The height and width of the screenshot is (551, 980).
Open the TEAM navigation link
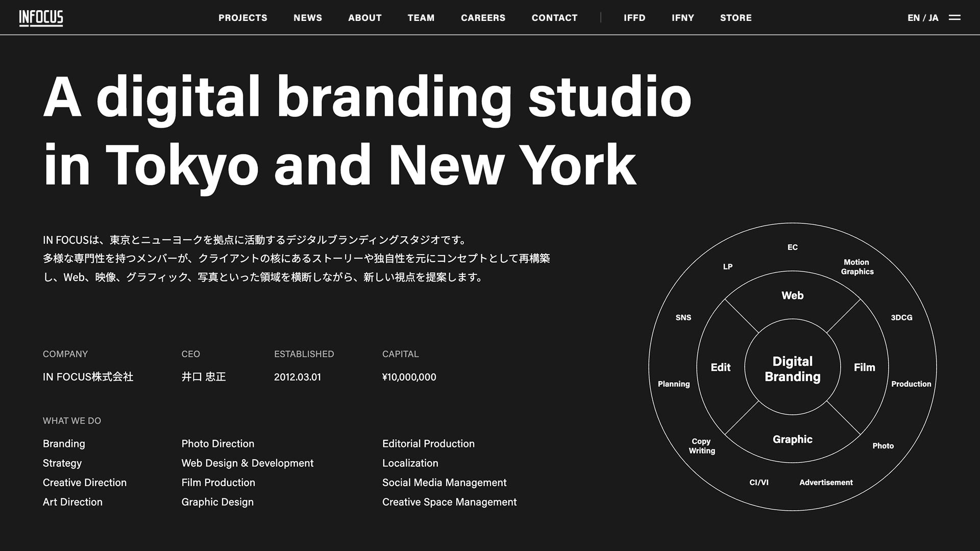421,18
